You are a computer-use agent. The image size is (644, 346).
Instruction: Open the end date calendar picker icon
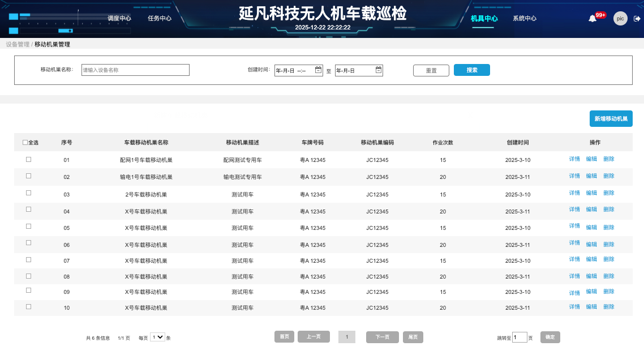point(379,70)
